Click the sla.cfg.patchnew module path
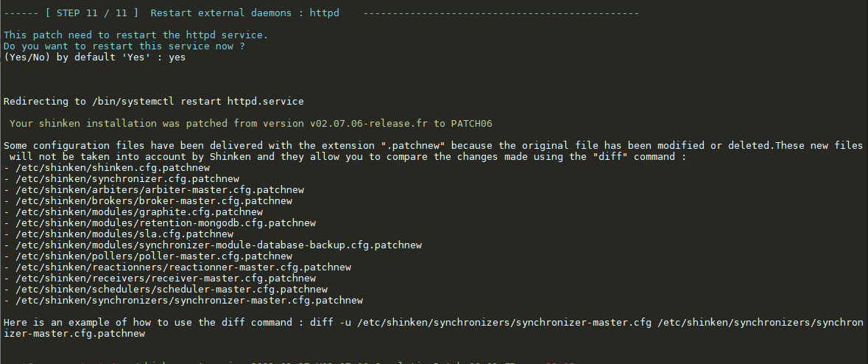 point(124,234)
